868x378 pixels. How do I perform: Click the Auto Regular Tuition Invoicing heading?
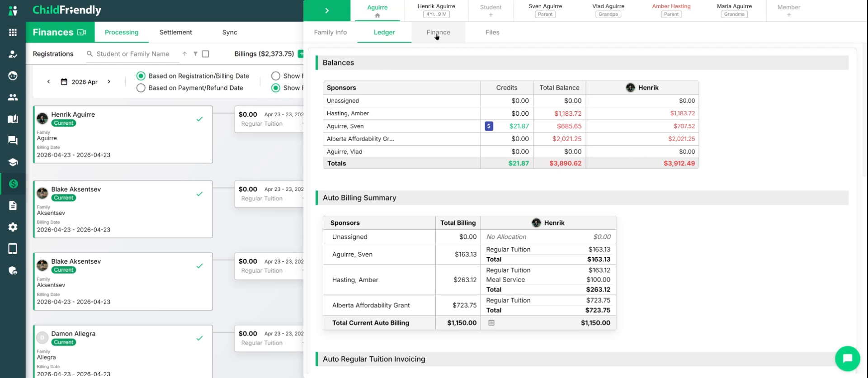pyautogui.click(x=374, y=359)
